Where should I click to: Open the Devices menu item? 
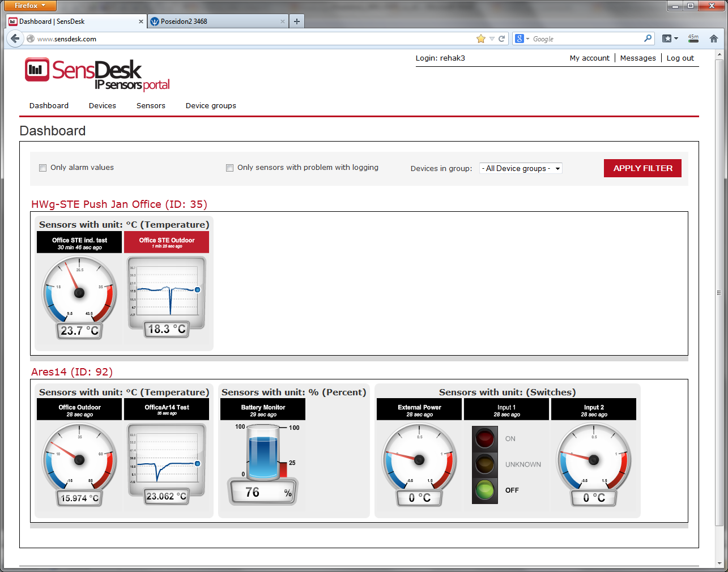tap(103, 106)
